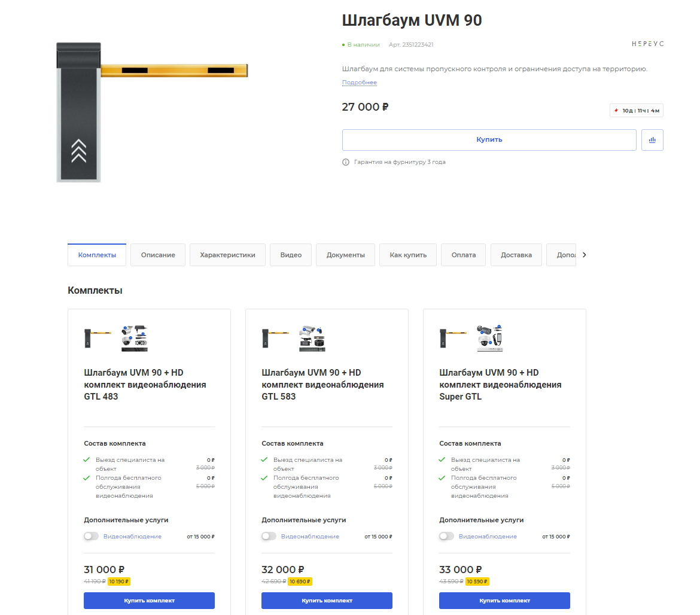Click the info icon beside Гарантия на фурнитуру

(x=346, y=162)
